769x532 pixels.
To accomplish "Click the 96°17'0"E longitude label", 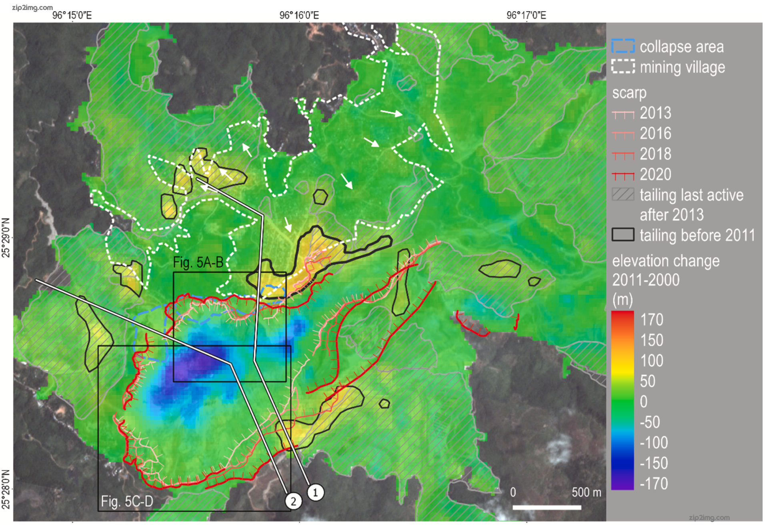I will tap(526, 15).
